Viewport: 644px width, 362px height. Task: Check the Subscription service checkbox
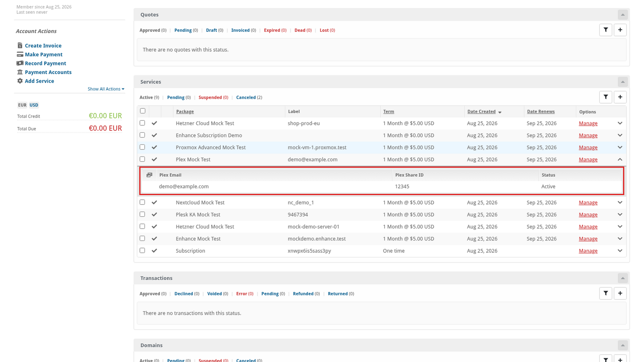point(142,250)
